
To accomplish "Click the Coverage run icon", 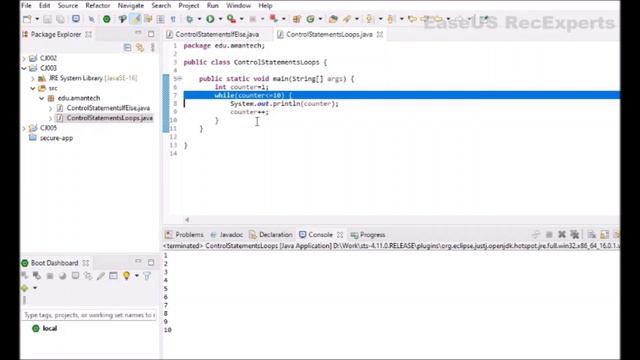I will pos(231,19).
